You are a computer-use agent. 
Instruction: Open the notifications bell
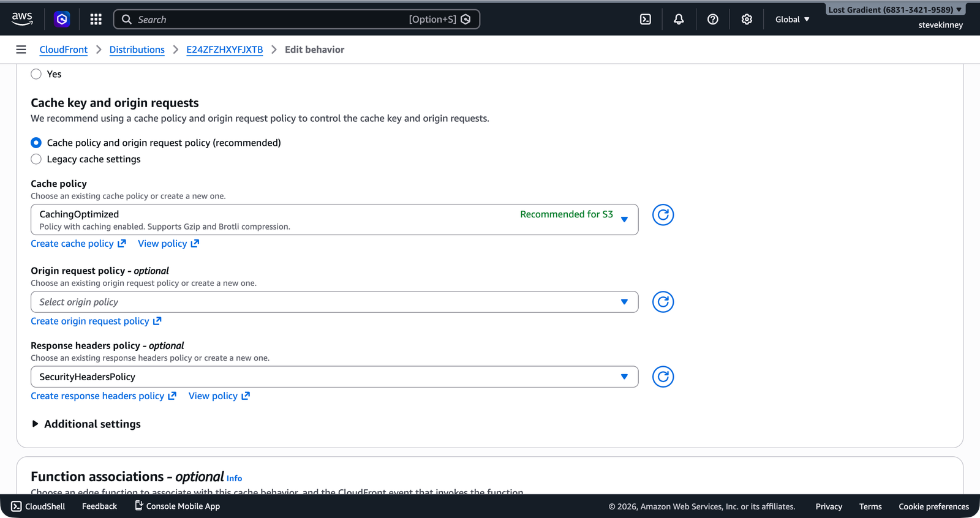pyautogui.click(x=679, y=20)
